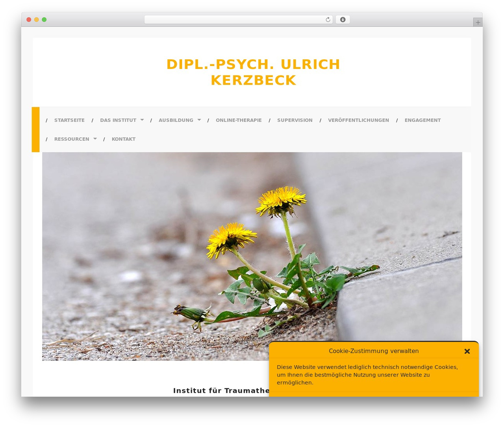Open the browser downloads button
504x427 pixels.
pyautogui.click(x=343, y=20)
